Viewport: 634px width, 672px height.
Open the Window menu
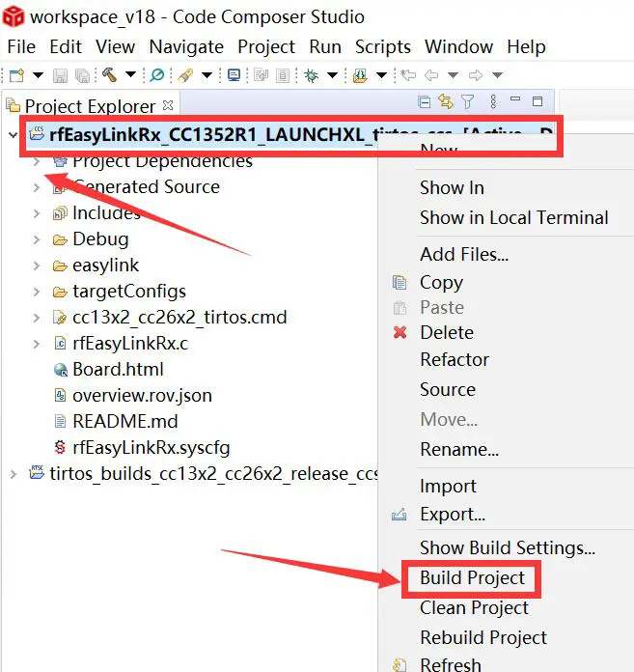(458, 46)
